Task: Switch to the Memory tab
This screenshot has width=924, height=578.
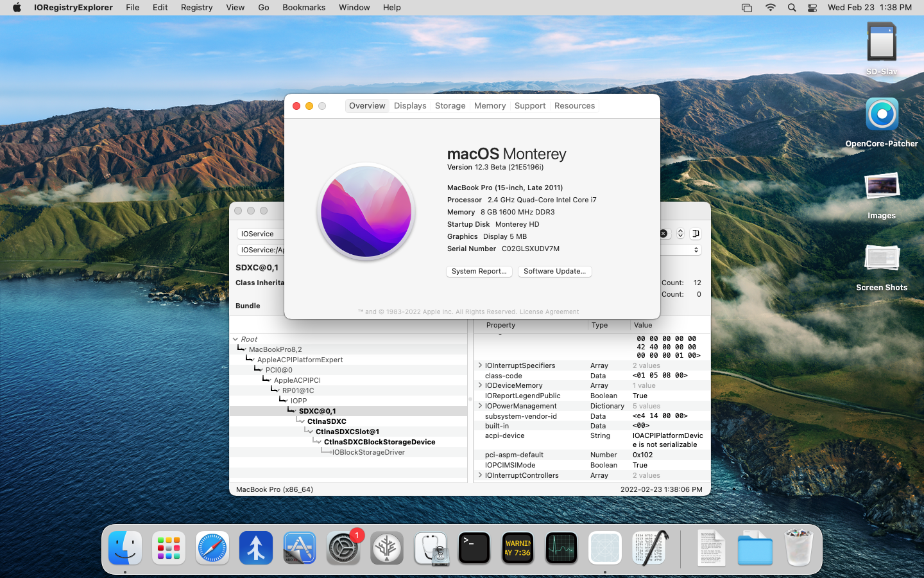Action: point(490,106)
